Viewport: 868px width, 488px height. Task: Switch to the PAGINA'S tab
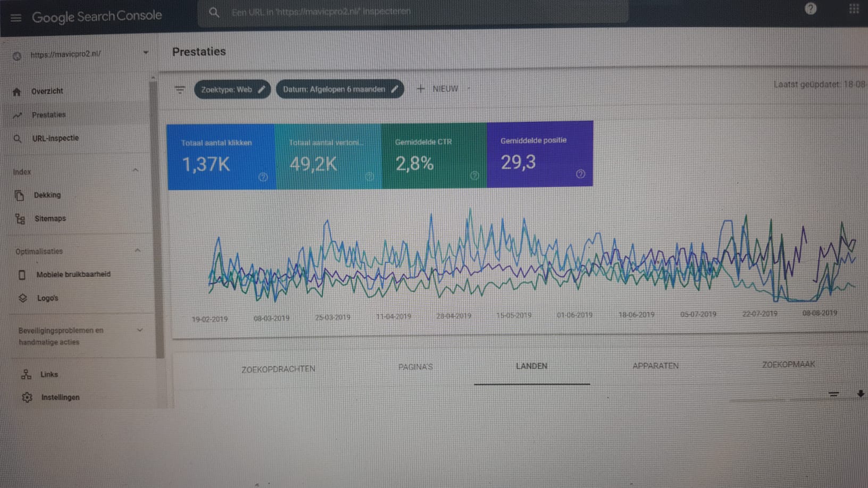[415, 367]
